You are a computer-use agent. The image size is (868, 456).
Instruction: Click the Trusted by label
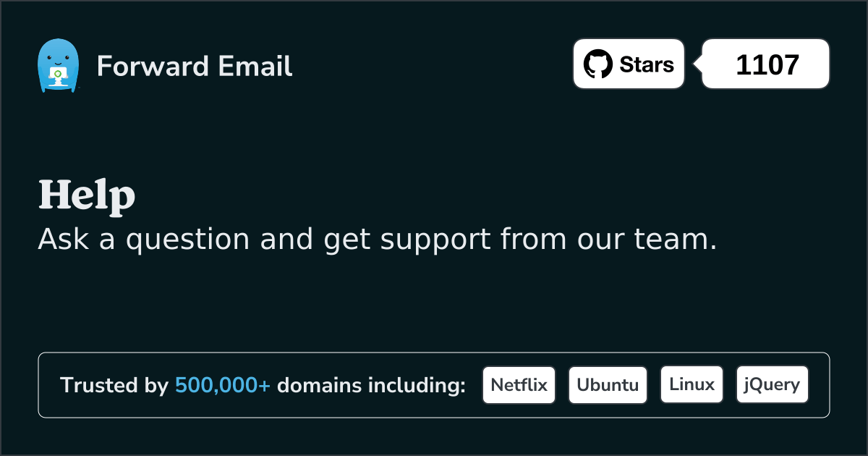pyautogui.click(x=114, y=385)
